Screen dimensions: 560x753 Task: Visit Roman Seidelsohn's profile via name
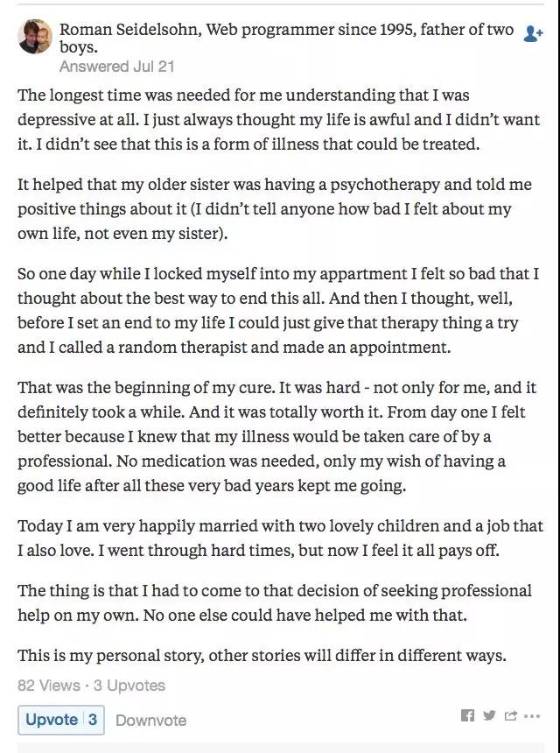tap(130, 30)
